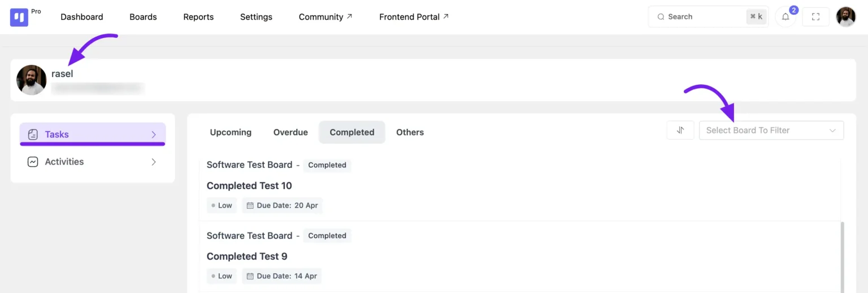
Task: Expand the Tasks chevron arrow
Action: point(153,135)
